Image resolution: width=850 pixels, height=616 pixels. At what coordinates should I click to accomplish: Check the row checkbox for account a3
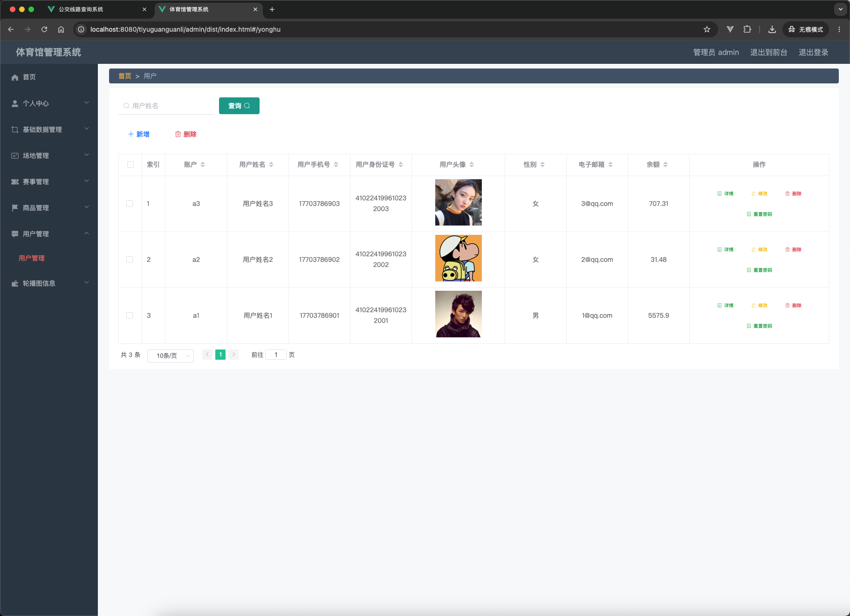130,204
